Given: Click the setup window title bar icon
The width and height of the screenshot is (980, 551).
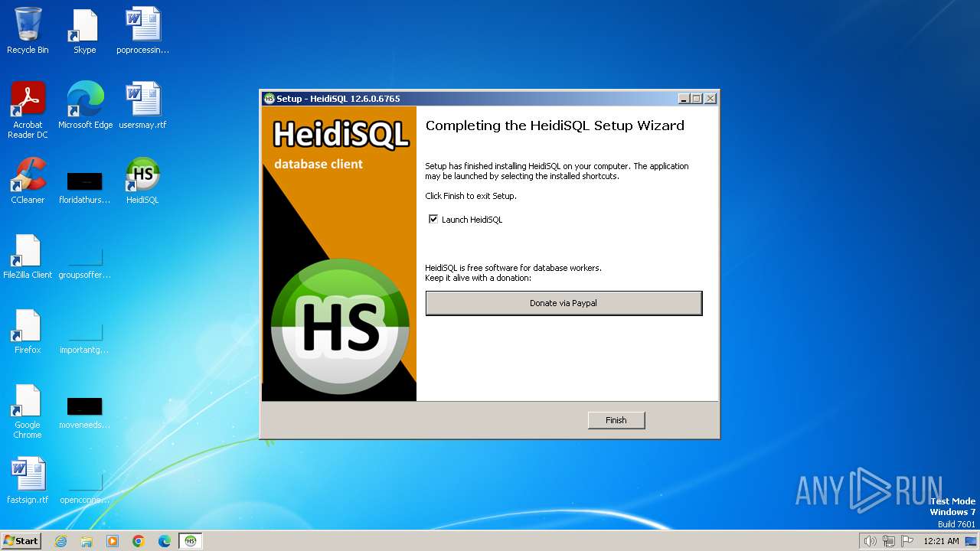Looking at the screenshot, I should [x=269, y=99].
